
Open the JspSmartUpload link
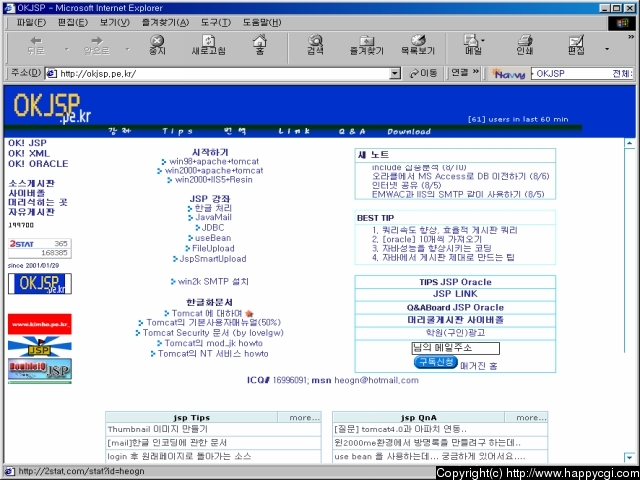click(213, 259)
